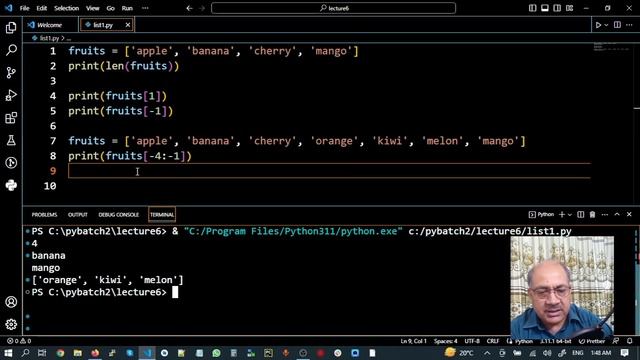Open the Edit menu
This screenshot has width=640, height=360.
[42, 8]
